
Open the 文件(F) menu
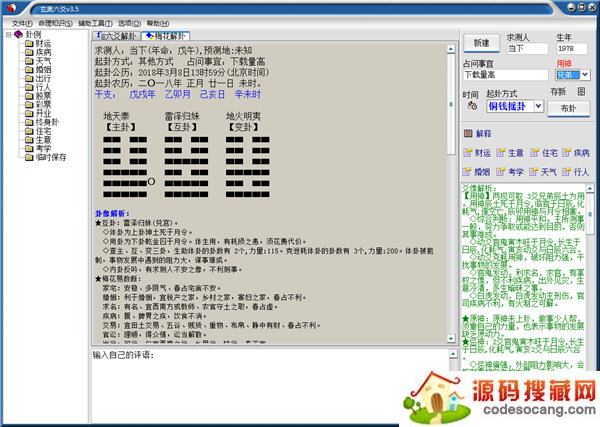(22, 23)
